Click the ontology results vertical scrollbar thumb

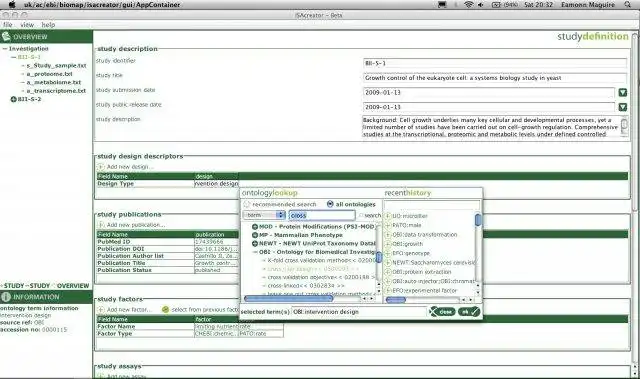point(379,257)
